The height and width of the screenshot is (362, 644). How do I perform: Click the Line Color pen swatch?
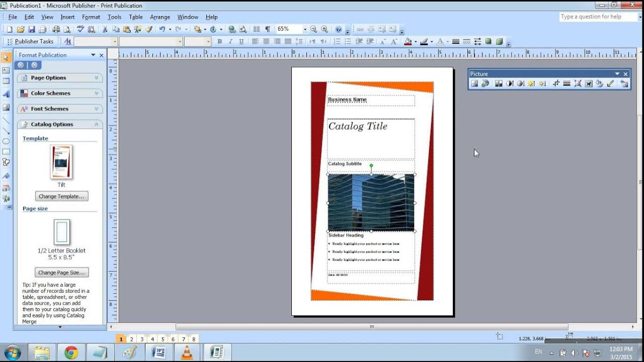click(x=424, y=42)
